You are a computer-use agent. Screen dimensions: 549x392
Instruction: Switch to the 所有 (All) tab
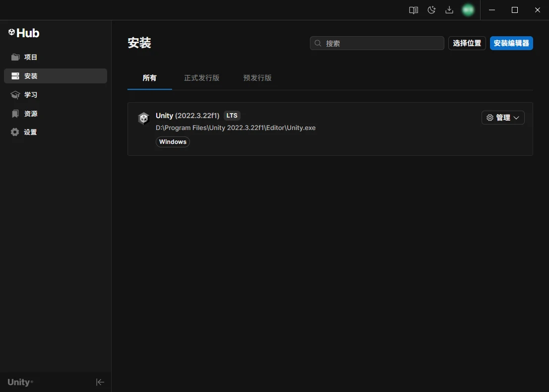click(149, 78)
